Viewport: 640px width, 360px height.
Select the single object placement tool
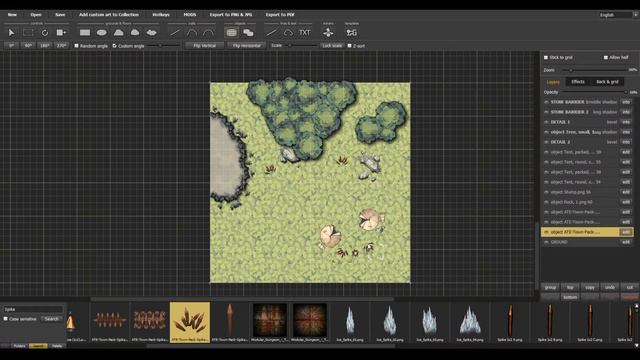click(231, 33)
